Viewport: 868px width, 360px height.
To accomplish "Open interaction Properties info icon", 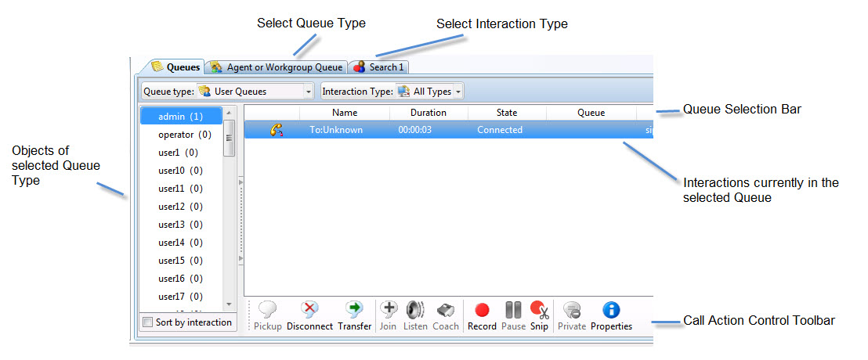I will pos(611,311).
